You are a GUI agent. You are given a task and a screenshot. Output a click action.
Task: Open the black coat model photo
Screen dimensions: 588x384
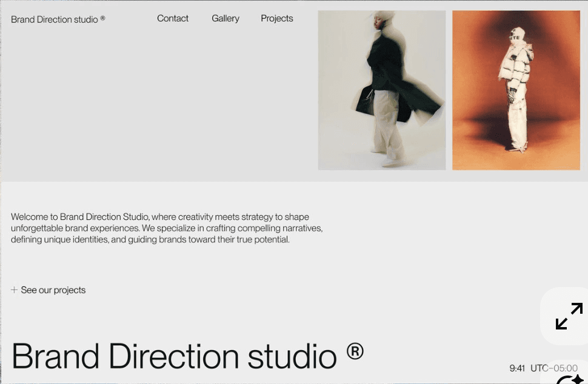(x=382, y=90)
